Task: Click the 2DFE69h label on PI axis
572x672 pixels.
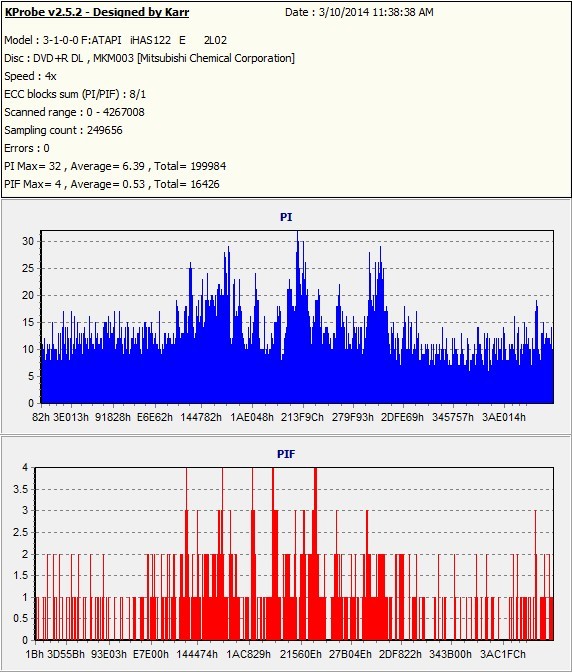Action: (402, 417)
